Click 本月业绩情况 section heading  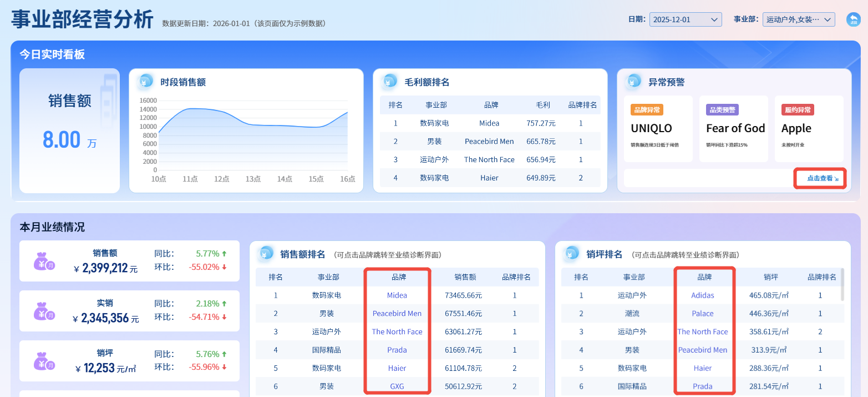(x=52, y=227)
